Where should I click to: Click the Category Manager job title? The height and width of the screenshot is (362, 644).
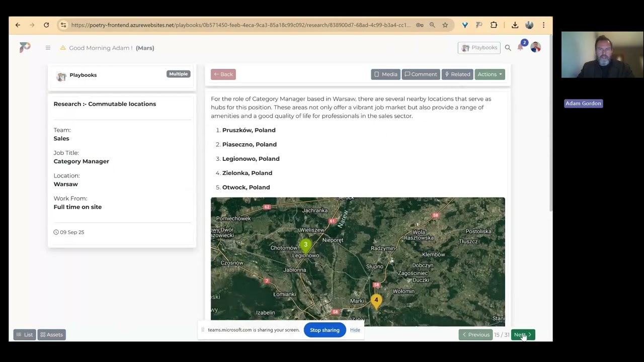pyautogui.click(x=82, y=161)
